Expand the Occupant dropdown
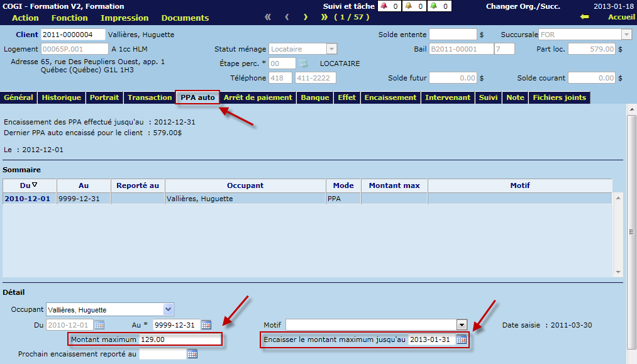637x364 pixels. pyautogui.click(x=168, y=309)
